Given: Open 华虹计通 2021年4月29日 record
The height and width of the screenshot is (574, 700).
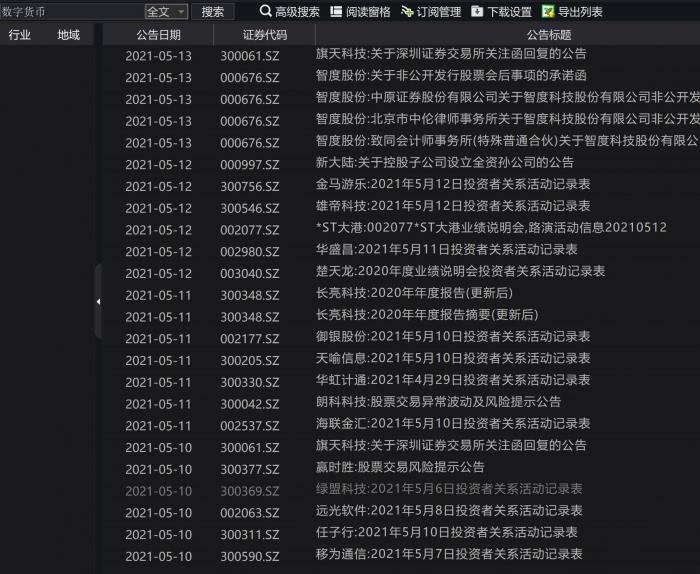Looking at the screenshot, I should coord(453,380).
